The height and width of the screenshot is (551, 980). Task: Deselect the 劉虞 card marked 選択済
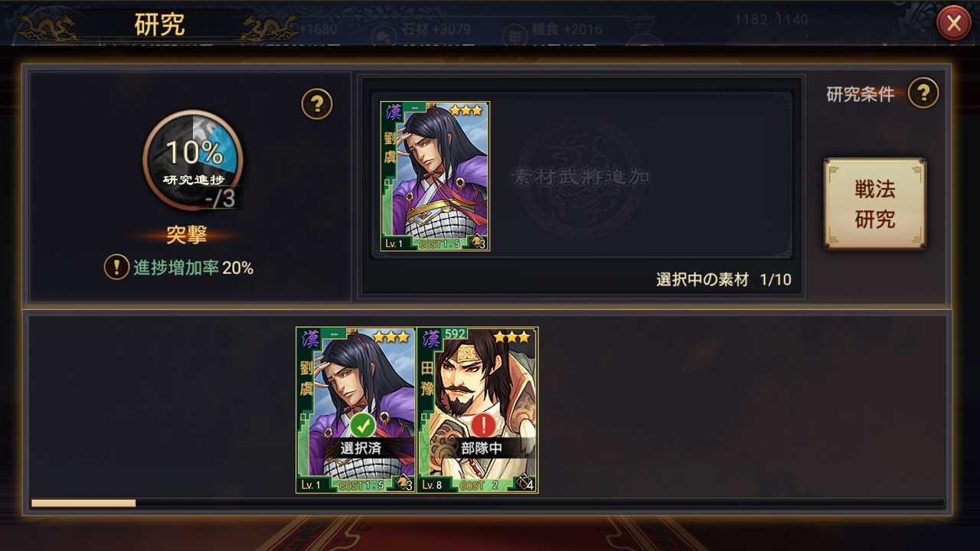coord(356,410)
